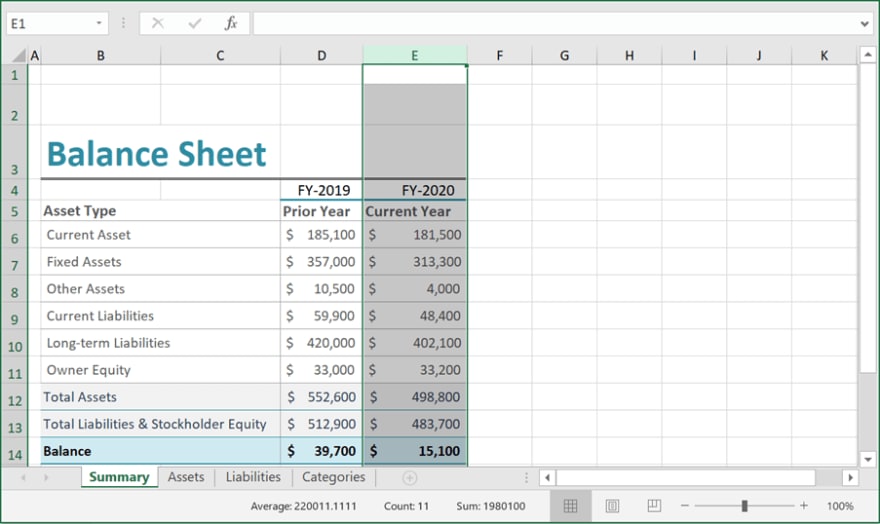The height and width of the screenshot is (524, 880).
Task: Switch to the Liabilities sheet tab
Action: (253, 477)
